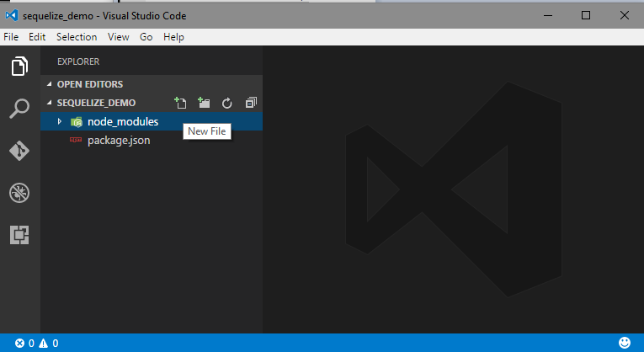The image size is (644, 352).
Task: Click the SEQUELIZE_DEMO header text
Action: pyautogui.click(x=96, y=103)
